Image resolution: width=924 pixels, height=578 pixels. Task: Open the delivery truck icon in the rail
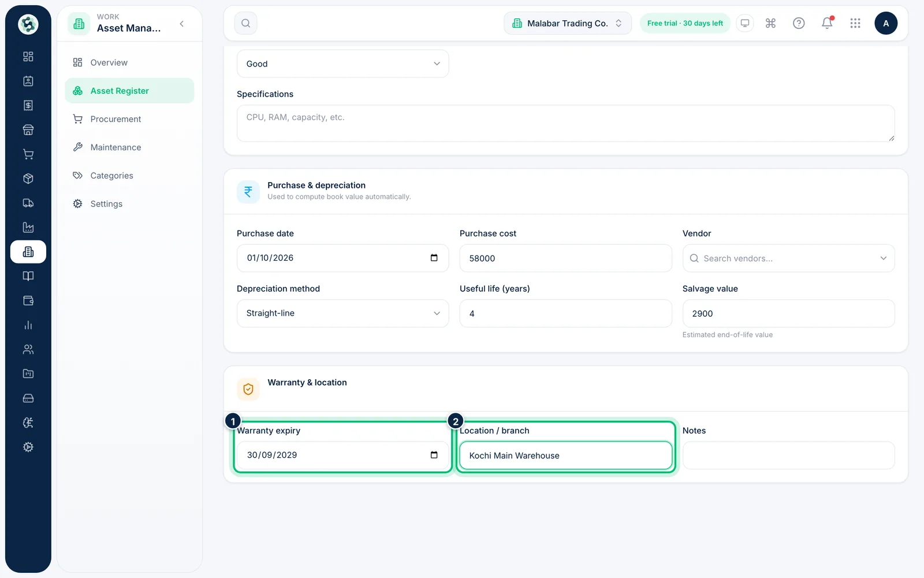(x=28, y=203)
